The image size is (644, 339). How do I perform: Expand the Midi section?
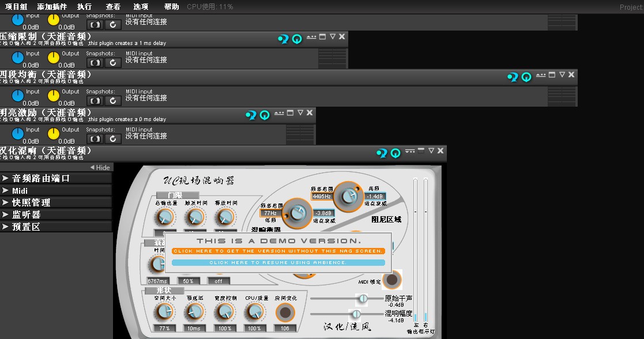pyautogui.click(x=56, y=190)
